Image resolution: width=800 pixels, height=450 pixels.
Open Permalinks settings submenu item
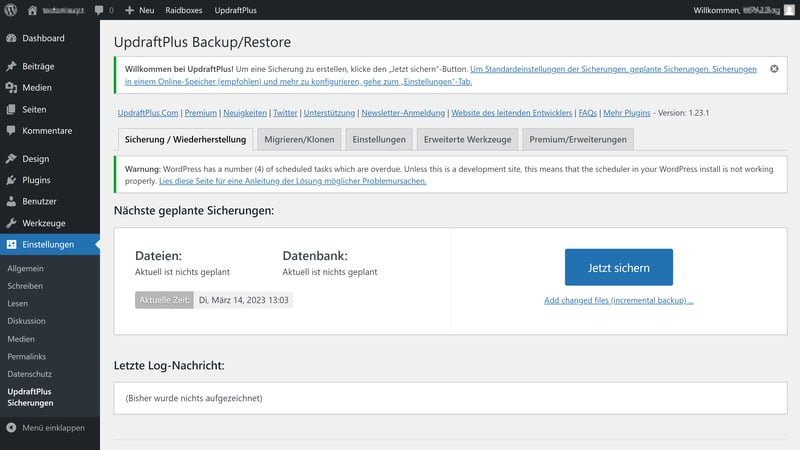(x=26, y=356)
